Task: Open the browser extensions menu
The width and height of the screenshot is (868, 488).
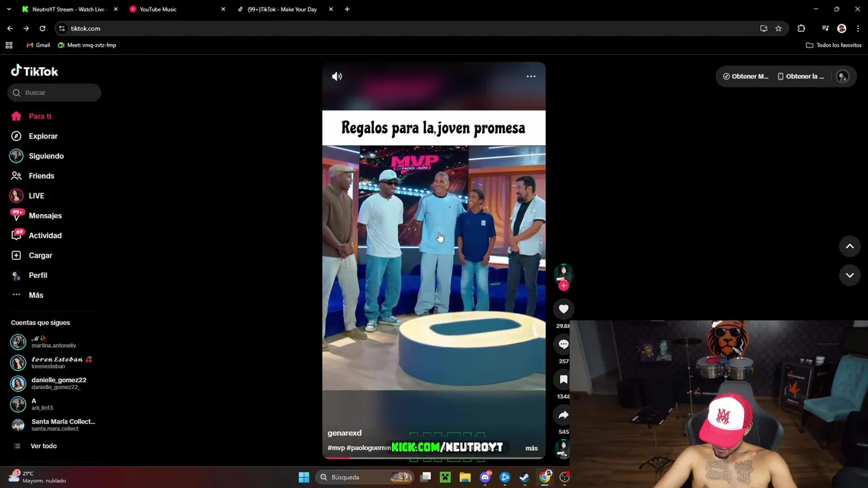Action: 801,28
